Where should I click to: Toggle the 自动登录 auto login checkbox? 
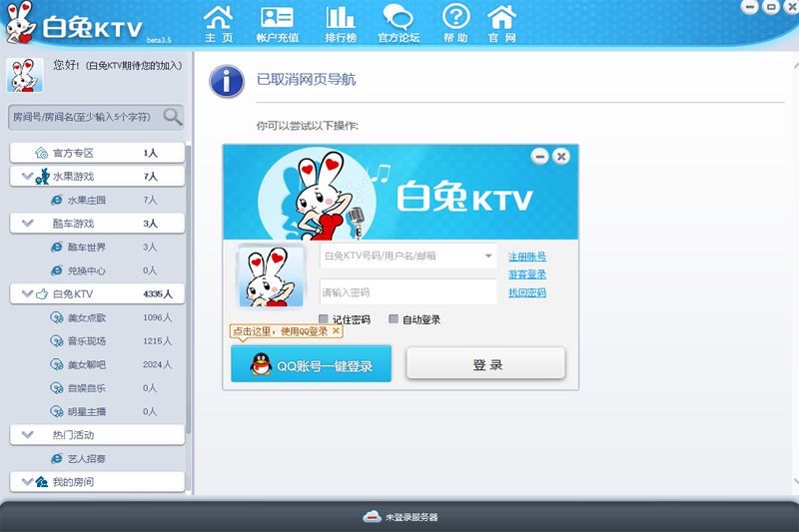pos(393,318)
